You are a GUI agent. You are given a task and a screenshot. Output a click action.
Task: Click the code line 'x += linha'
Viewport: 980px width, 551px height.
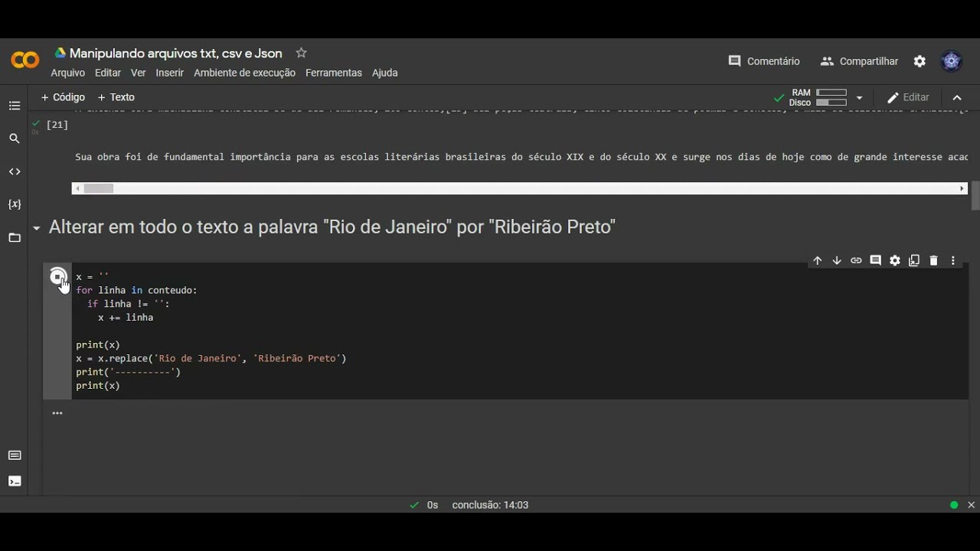(x=126, y=318)
